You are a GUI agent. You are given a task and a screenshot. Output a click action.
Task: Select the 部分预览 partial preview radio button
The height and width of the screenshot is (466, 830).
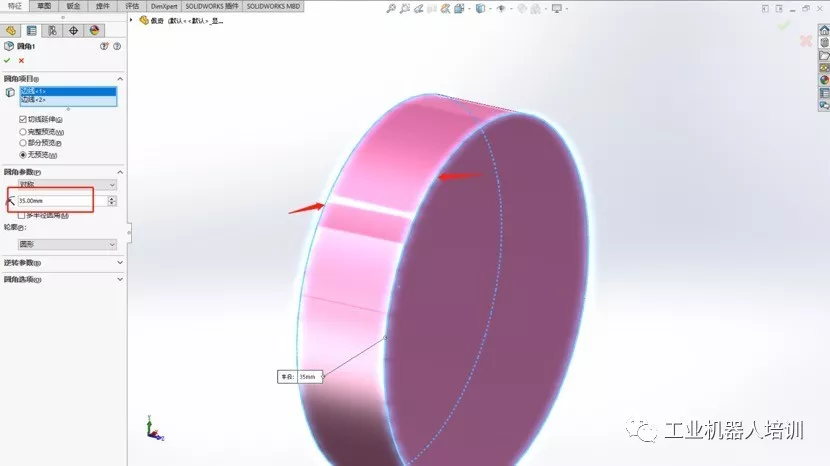coord(23,143)
